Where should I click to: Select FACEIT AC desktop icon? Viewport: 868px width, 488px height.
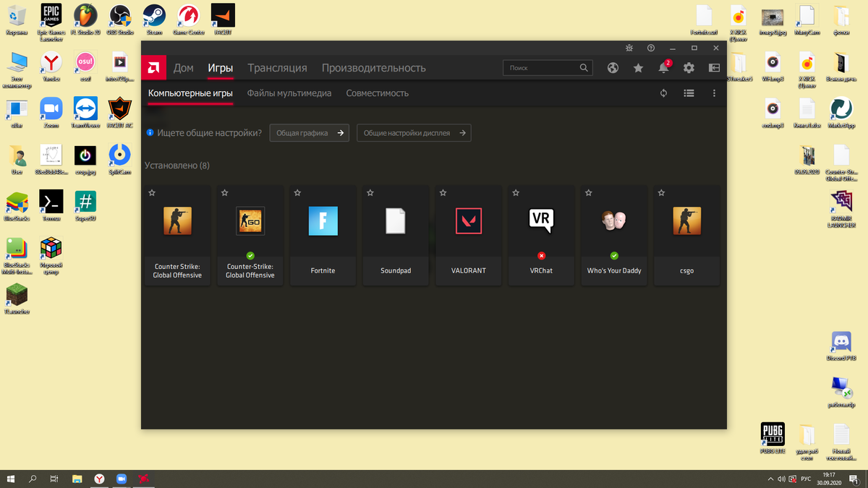tap(120, 114)
